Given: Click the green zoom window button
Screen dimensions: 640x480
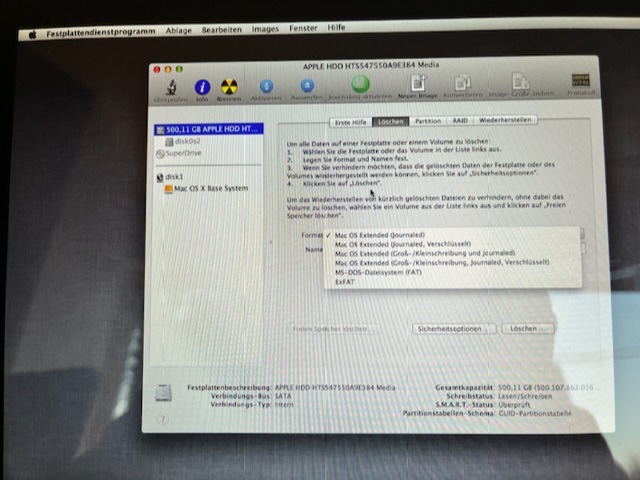Looking at the screenshot, I should point(179,69).
